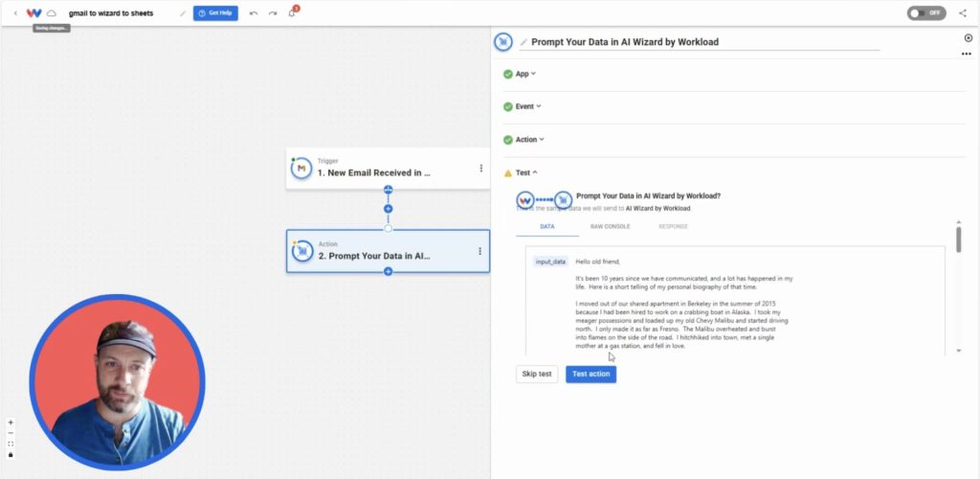Screen dimensions: 980x479
Task: Close the step configuration panel
Action: pyautogui.click(x=969, y=38)
